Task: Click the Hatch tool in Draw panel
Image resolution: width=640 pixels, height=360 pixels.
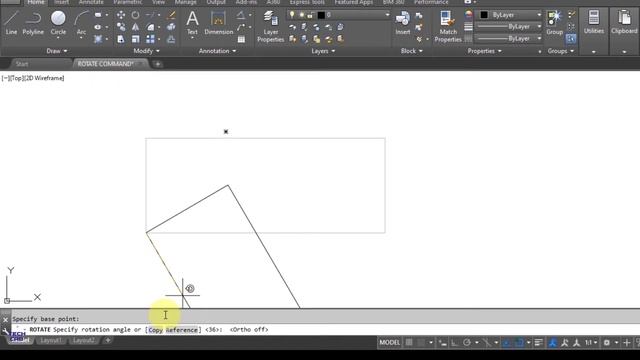Action: click(x=98, y=39)
